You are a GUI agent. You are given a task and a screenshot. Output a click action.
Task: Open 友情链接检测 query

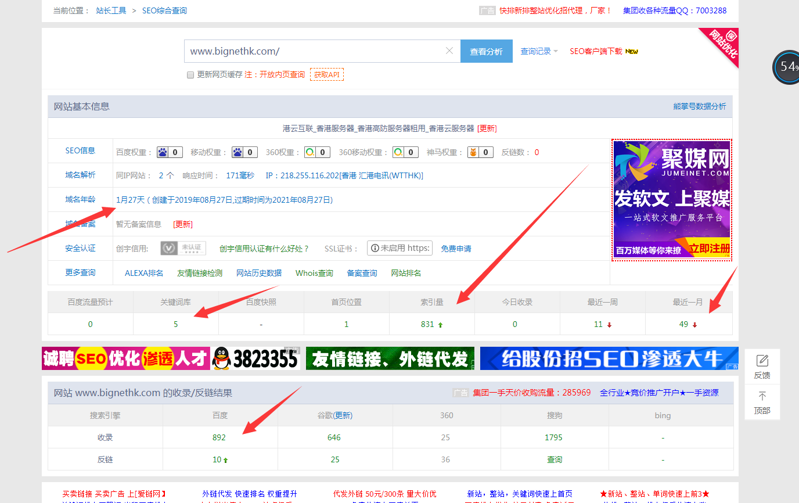pos(200,273)
